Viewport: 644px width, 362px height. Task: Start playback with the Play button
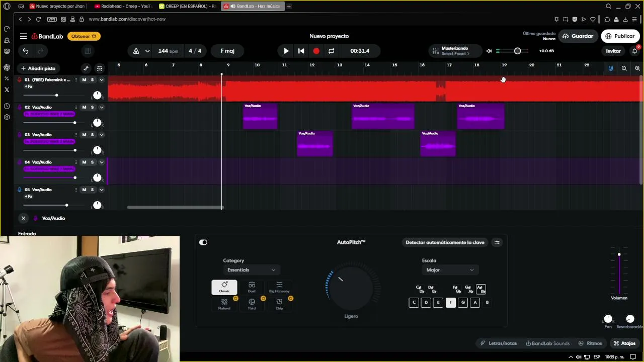tap(286, 51)
